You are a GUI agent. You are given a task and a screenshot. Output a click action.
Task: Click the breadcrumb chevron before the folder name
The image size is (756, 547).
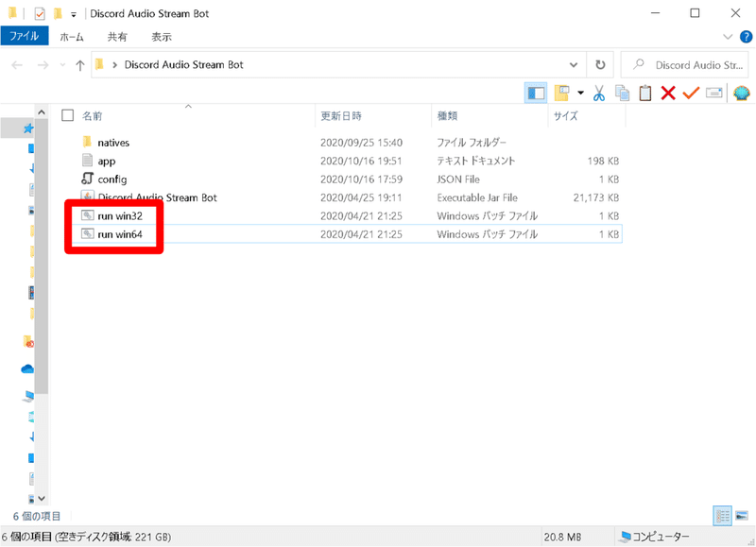[114, 65]
